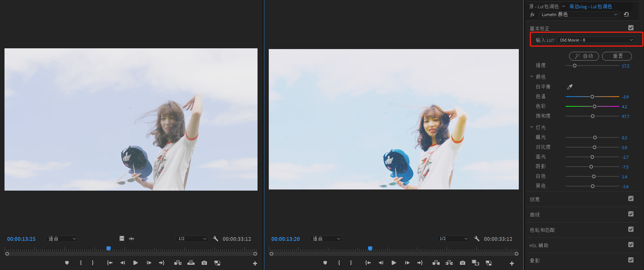Select the 源 · Lut包调色 tab
Screen dimensions: 644x270
544,7
